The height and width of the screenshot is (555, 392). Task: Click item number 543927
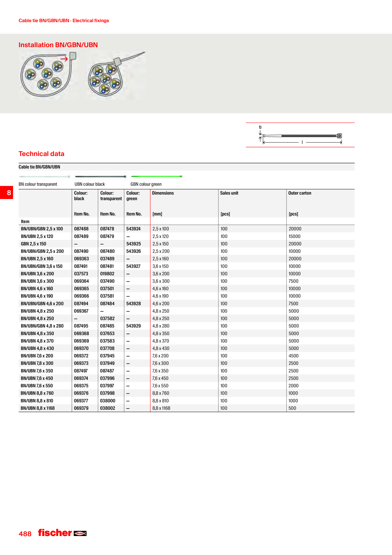(133, 266)
